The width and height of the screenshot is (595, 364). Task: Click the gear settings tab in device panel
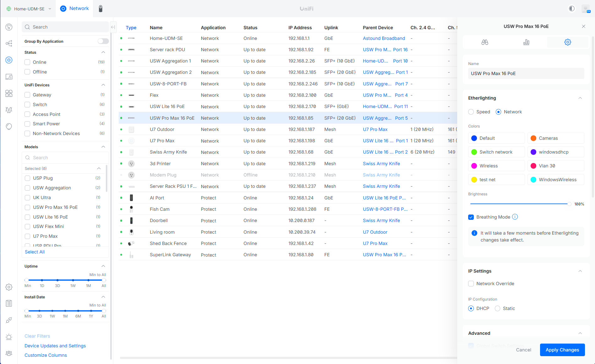(x=567, y=42)
